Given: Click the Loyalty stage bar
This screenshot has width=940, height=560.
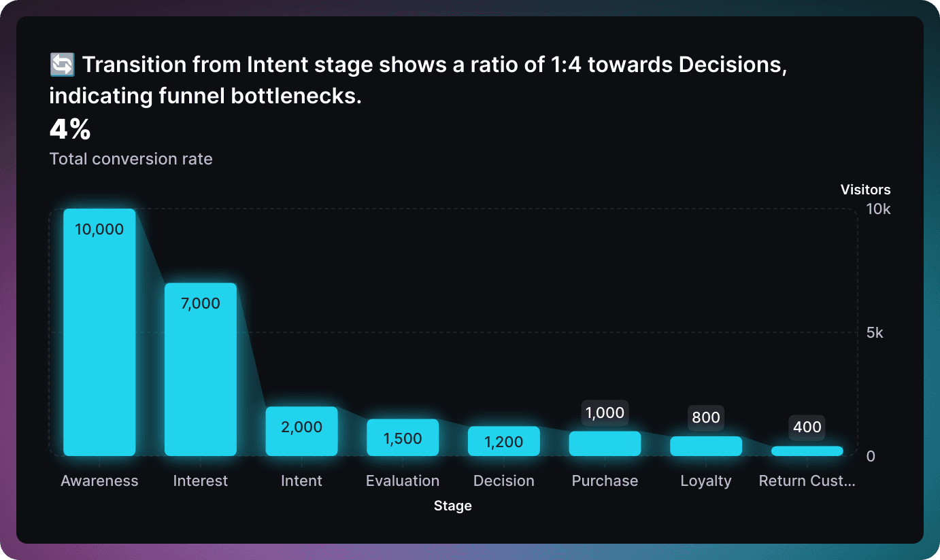Looking at the screenshot, I should (706, 446).
